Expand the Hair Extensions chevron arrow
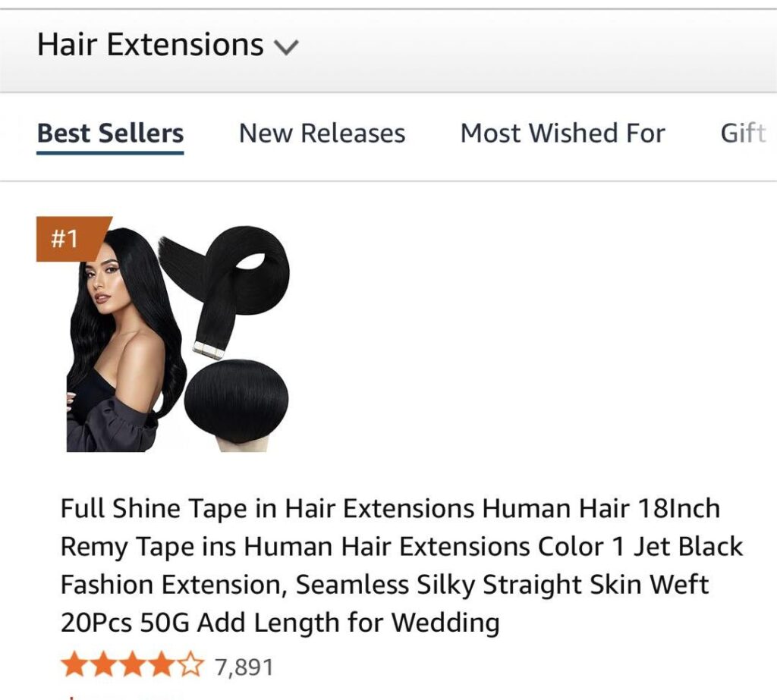Screen dimensions: 777x700 [x=286, y=48]
